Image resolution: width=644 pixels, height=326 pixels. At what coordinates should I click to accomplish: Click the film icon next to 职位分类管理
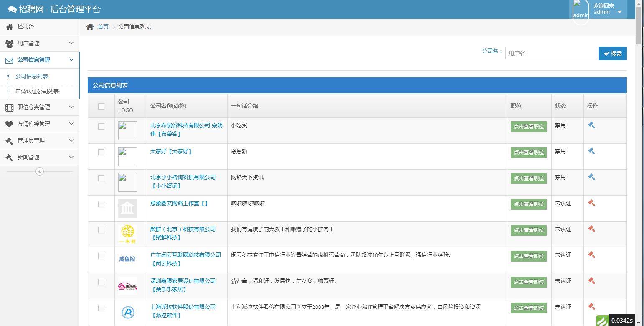pos(9,107)
